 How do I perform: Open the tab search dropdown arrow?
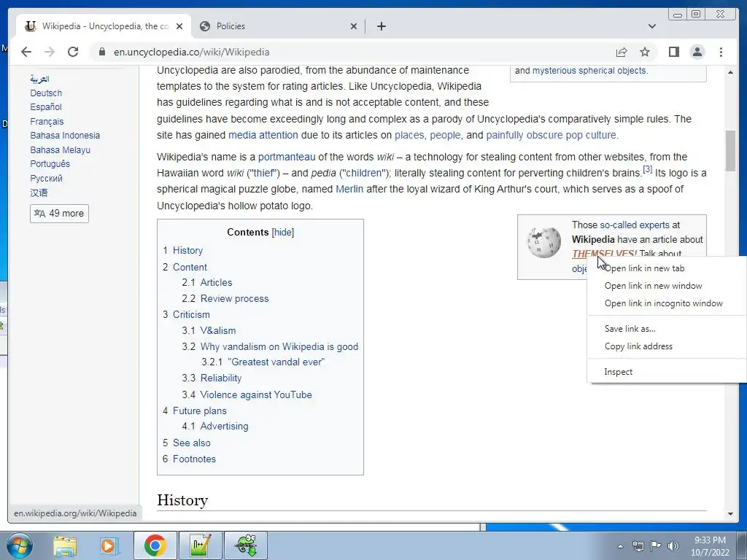point(652,26)
